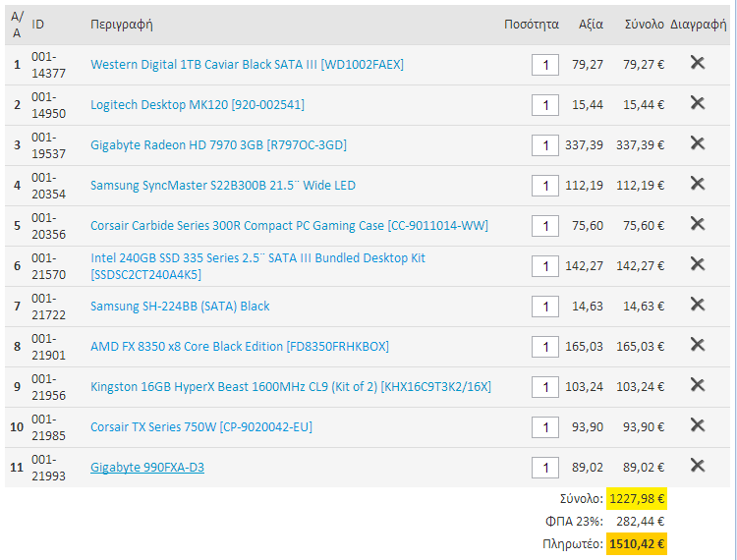Remove Kingston 16GB HyperX Beast item

698,385
